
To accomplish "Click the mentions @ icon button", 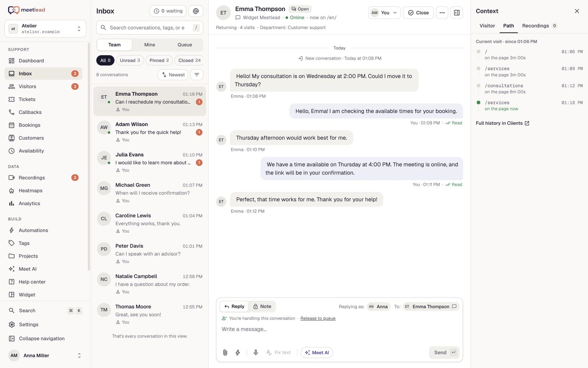I will coord(196,11).
